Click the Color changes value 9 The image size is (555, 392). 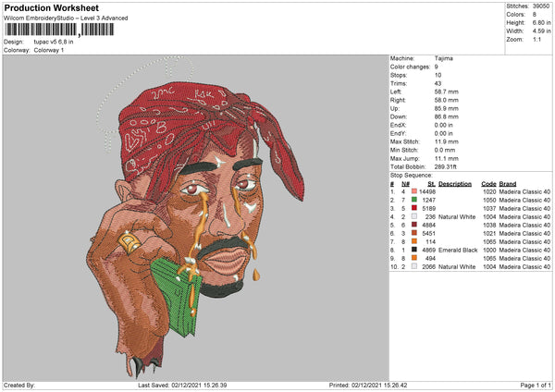437,67
